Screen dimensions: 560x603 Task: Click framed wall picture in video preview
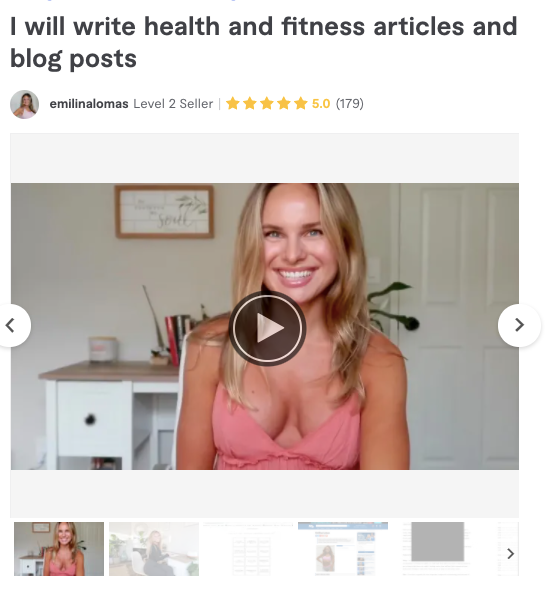164,212
